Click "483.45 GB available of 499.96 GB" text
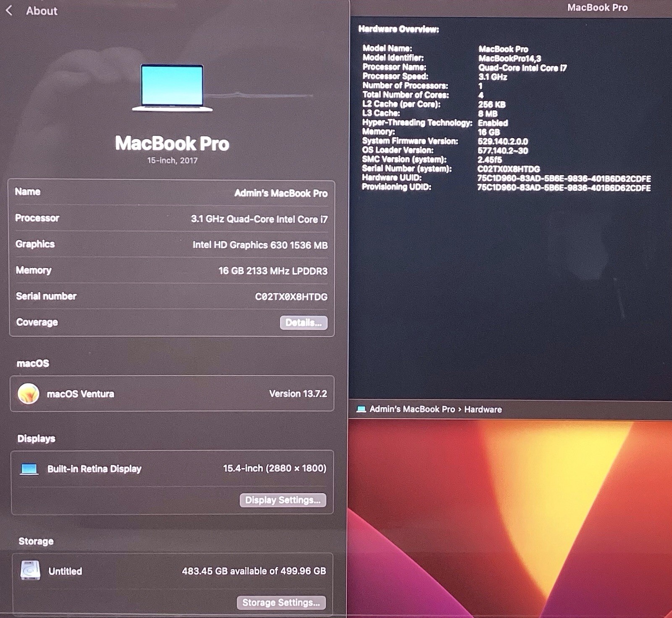Image resolution: width=672 pixels, height=618 pixels. (x=254, y=571)
